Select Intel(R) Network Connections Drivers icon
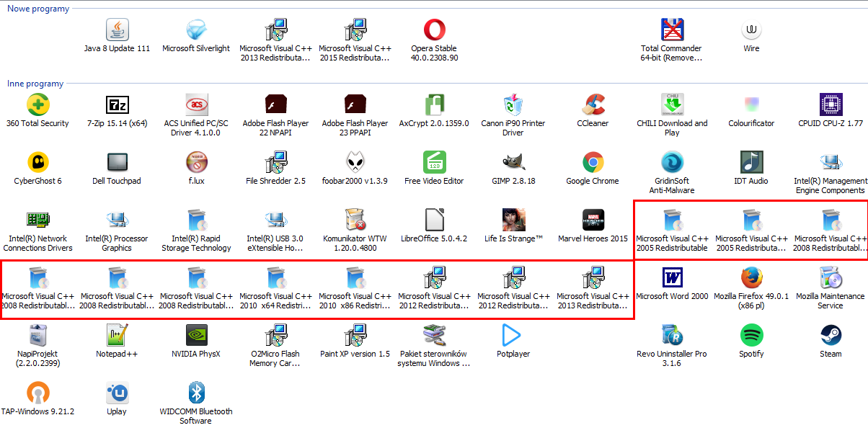This screenshot has width=868, height=433. 37,220
